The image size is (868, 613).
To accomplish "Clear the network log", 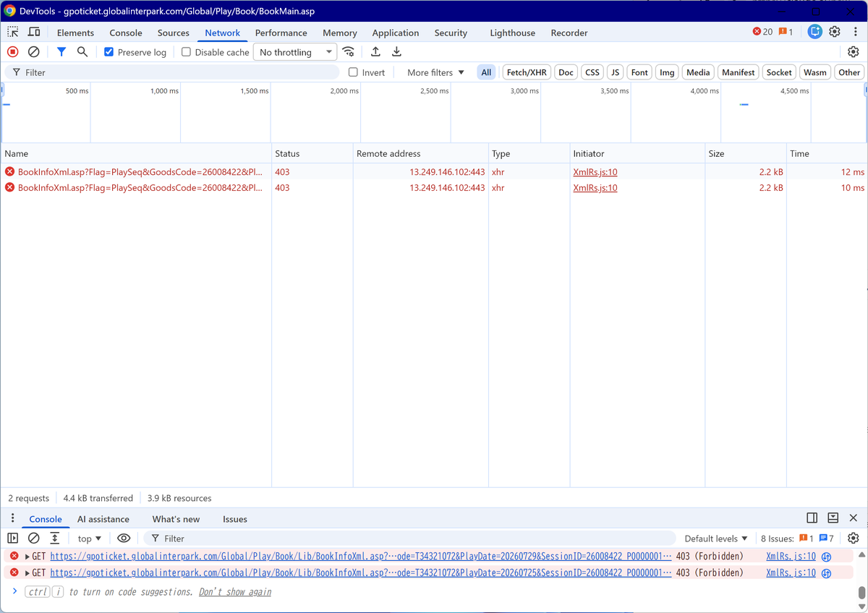I will point(34,52).
